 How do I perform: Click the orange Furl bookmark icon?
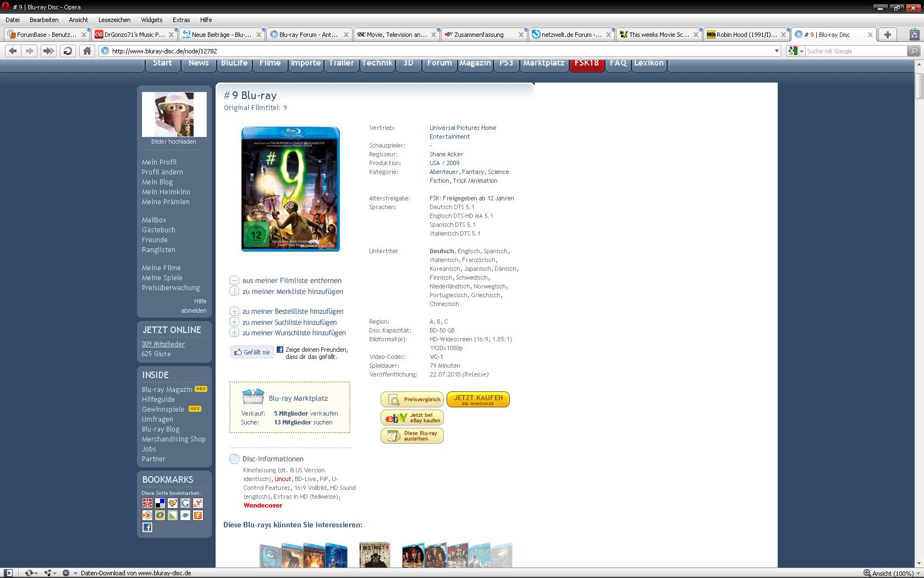(198, 515)
